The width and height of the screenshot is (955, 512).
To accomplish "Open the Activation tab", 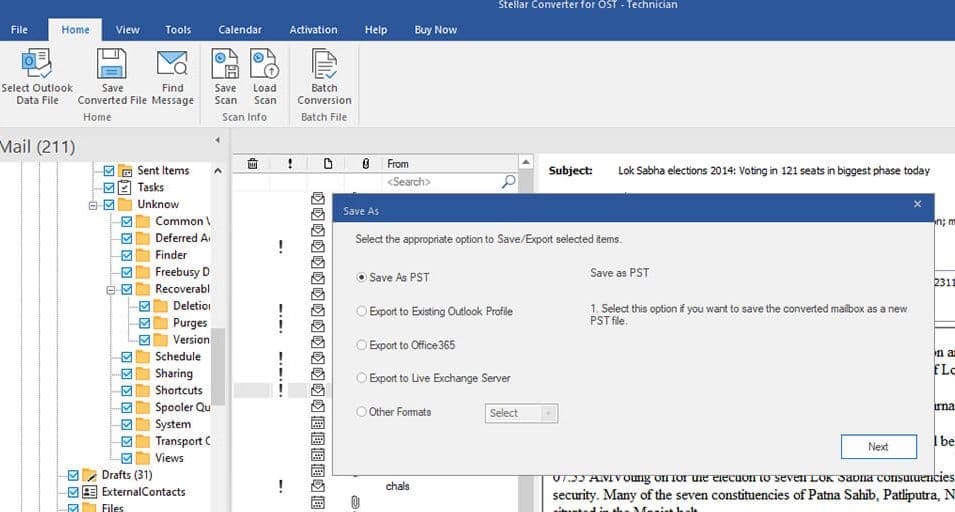I will (313, 29).
